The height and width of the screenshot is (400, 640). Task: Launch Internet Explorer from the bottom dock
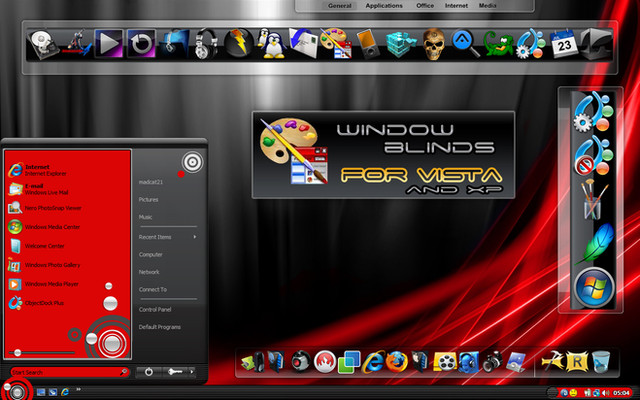[373, 362]
